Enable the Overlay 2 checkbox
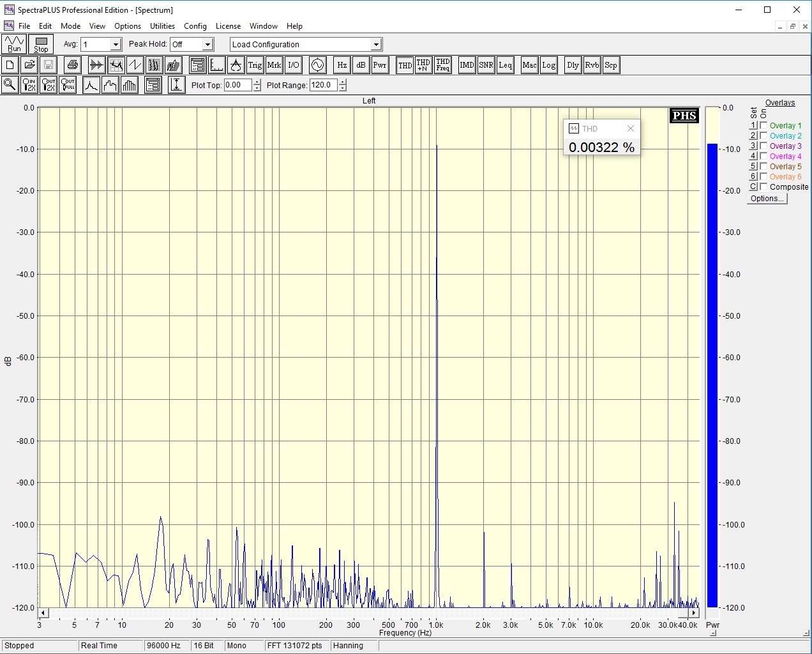 pyautogui.click(x=763, y=136)
